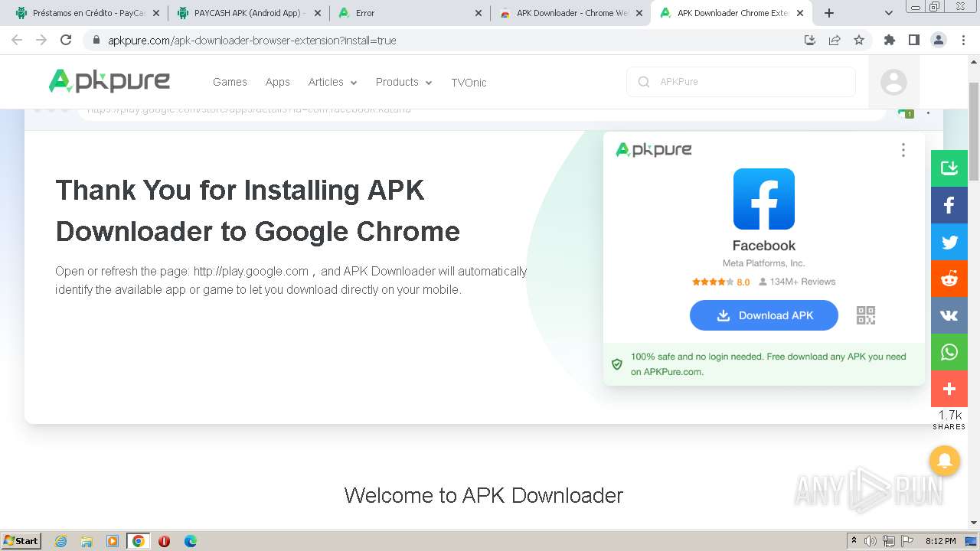Open the QR code icon beside Download APK
The width and height of the screenshot is (980, 551).
[866, 315]
